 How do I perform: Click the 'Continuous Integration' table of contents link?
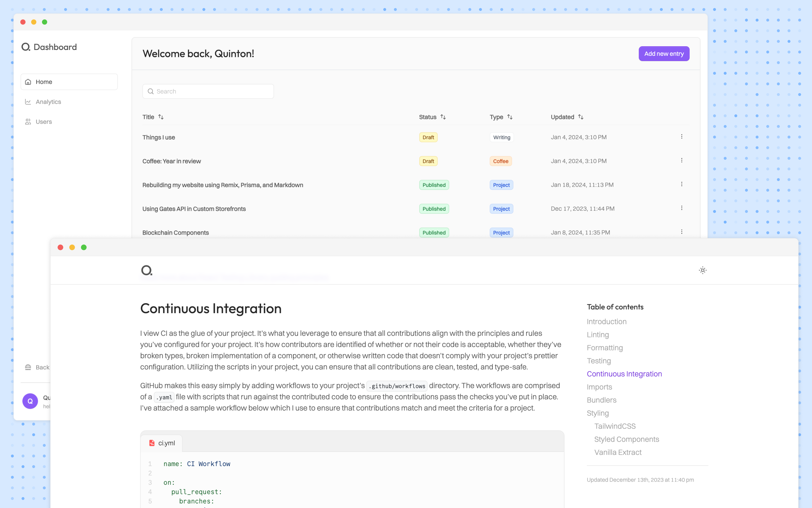click(x=624, y=374)
